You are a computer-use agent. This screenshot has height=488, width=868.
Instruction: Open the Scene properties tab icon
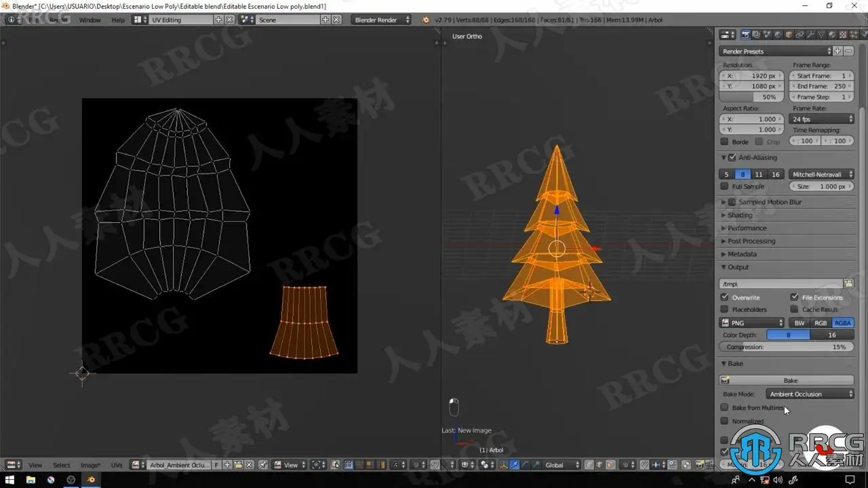pyautogui.click(x=767, y=35)
